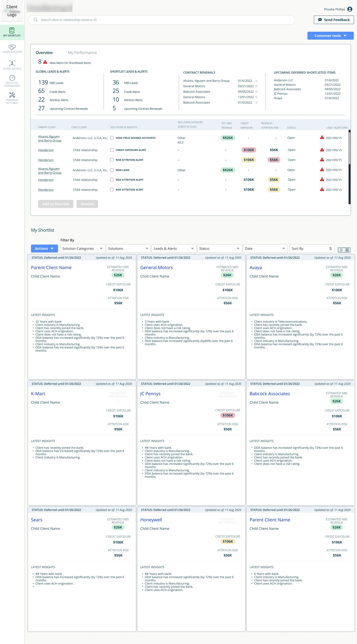Image resolution: width=357 pixels, height=644 pixels.
Task: Click the user profile avatar icon
Action: [350, 9]
